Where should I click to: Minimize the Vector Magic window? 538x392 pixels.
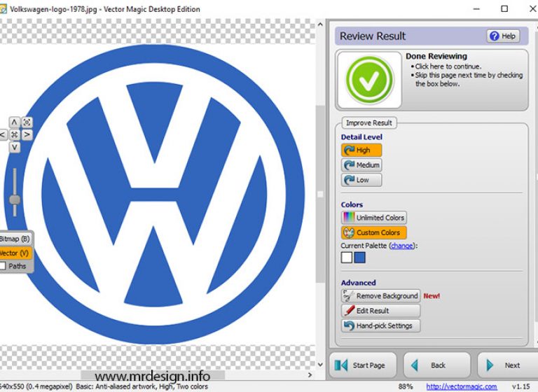(x=476, y=9)
